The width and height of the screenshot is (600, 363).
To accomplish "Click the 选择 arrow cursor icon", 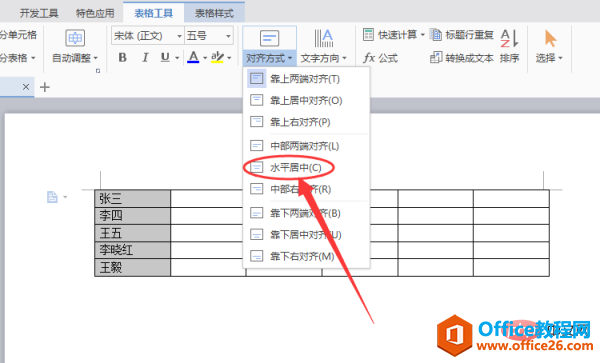I will (550, 38).
